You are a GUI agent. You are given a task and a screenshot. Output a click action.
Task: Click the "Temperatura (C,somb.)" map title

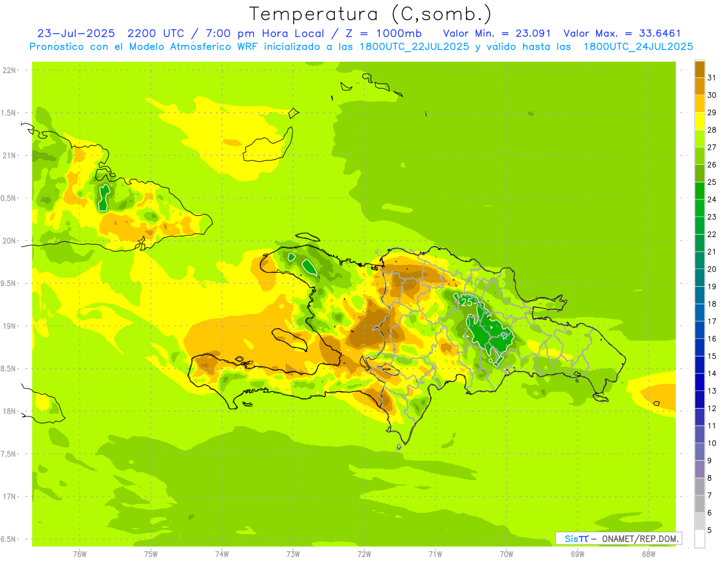(x=371, y=14)
